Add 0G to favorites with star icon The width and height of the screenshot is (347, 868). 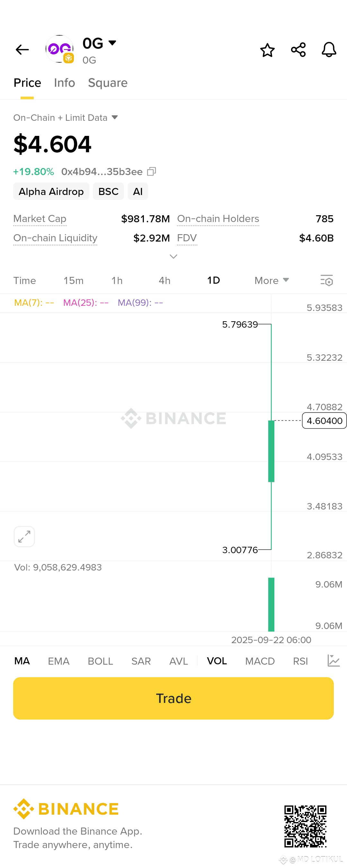click(x=267, y=50)
